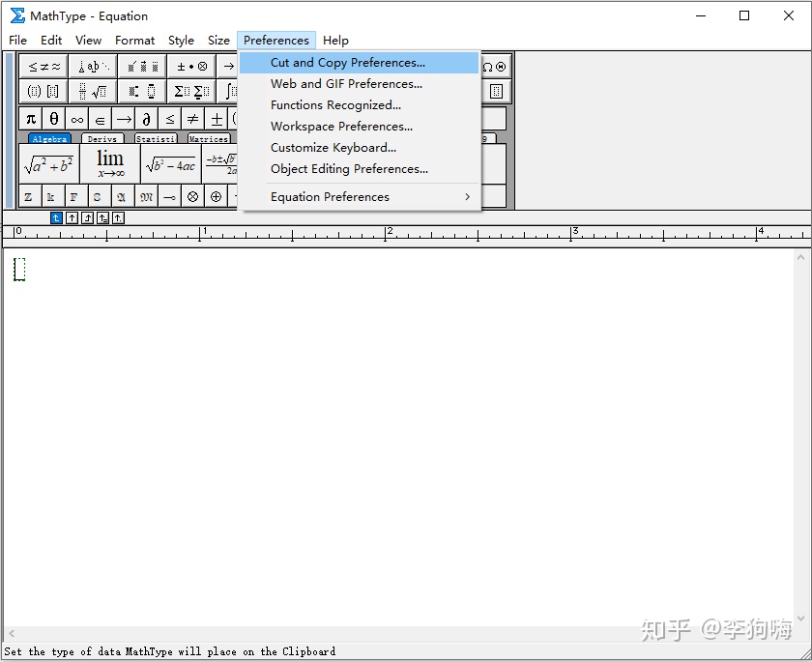Select the decimal tab stop button
This screenshot has height=662, width=812.
(x=119, y=217)
